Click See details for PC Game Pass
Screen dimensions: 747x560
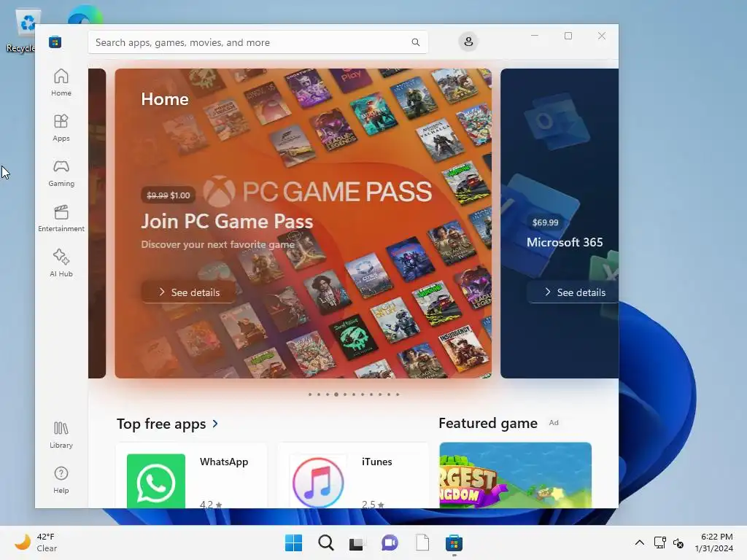(189, 292)
